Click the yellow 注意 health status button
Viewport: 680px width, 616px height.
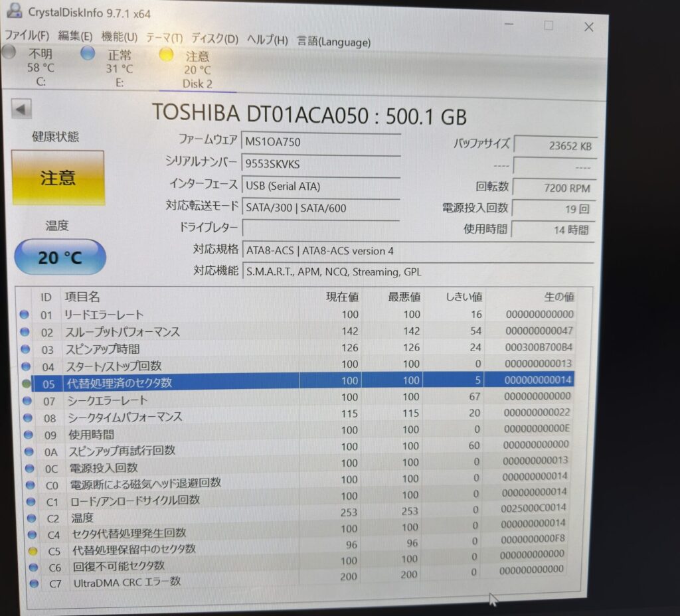click(58, 178)
